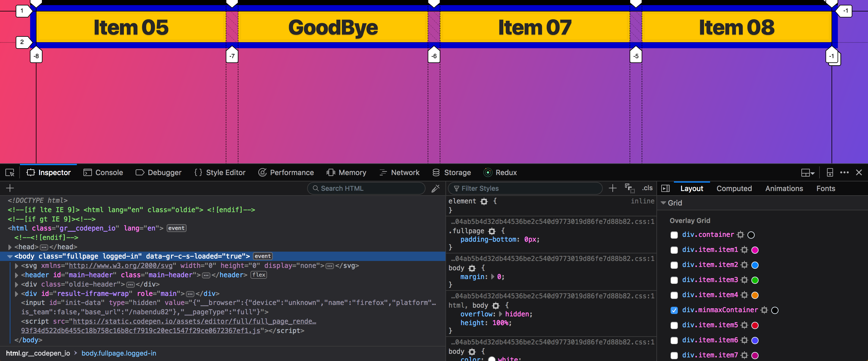This screenshot has height=361, width=868.
Task: Highlight div.container node target icon
Action: [x=740, y=235]
